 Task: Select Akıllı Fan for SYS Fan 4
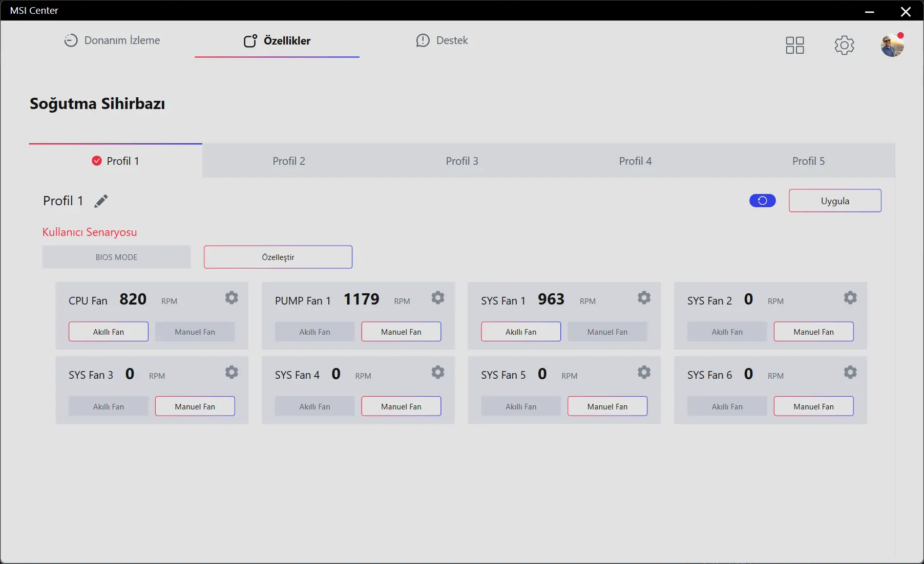tap(314, 406)
